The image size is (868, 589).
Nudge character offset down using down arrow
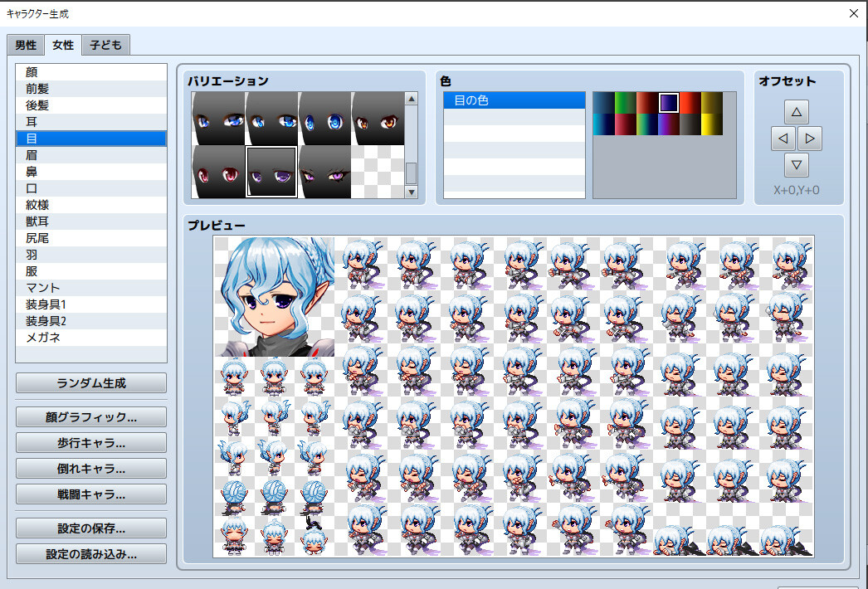coord(797,164)
